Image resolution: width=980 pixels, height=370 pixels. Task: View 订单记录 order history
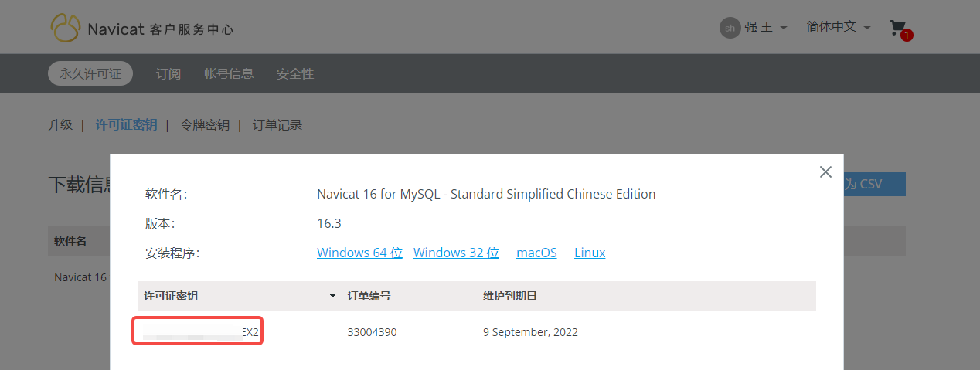pyautogui.click(x=277, y=124)
